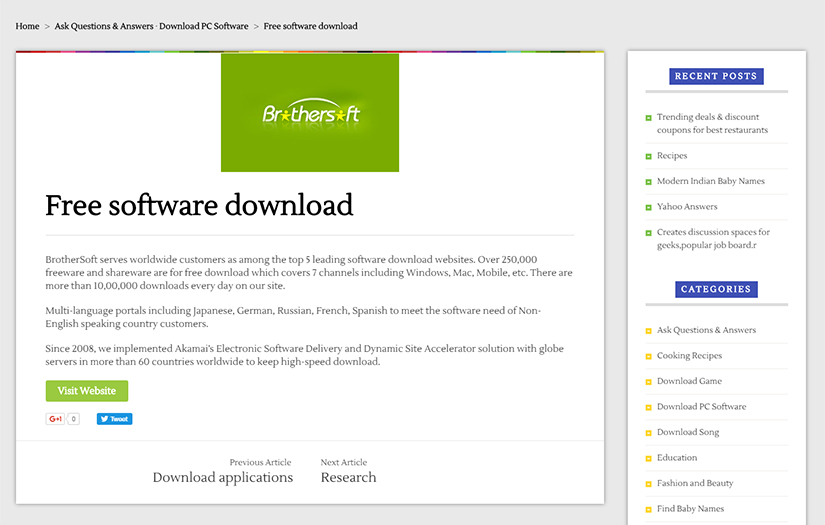Select Ask Questions & Answers category
Viewport: 825px width, 525px height.
[x=706, y=330]
